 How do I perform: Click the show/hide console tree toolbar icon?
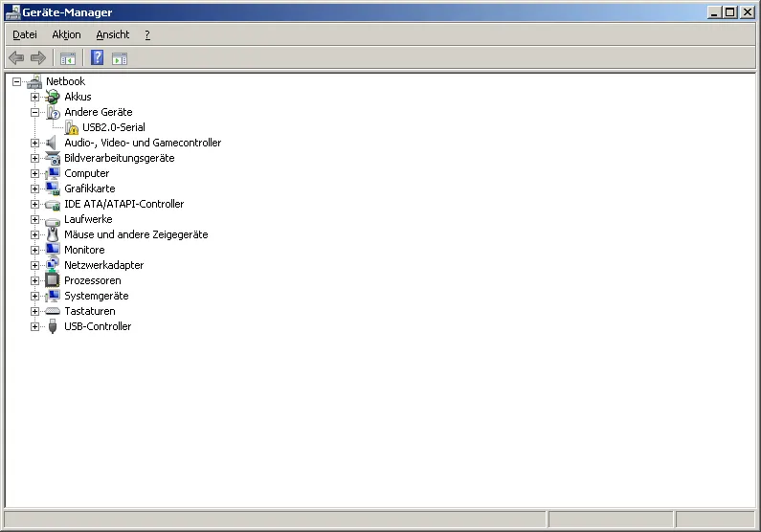(68, 58)
